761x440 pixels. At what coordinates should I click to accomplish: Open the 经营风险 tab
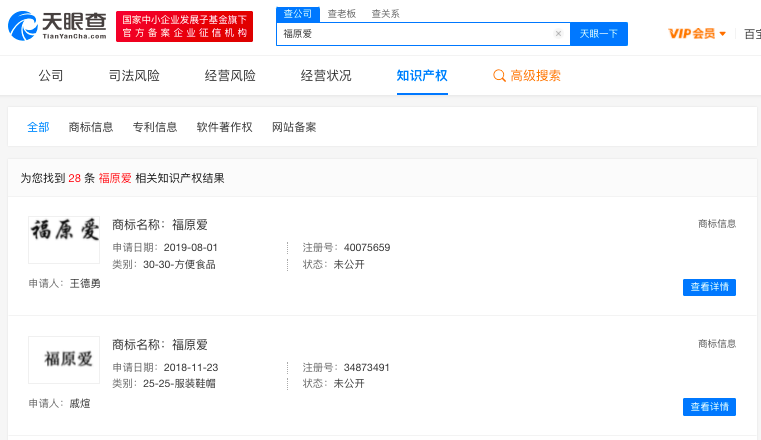230,76
